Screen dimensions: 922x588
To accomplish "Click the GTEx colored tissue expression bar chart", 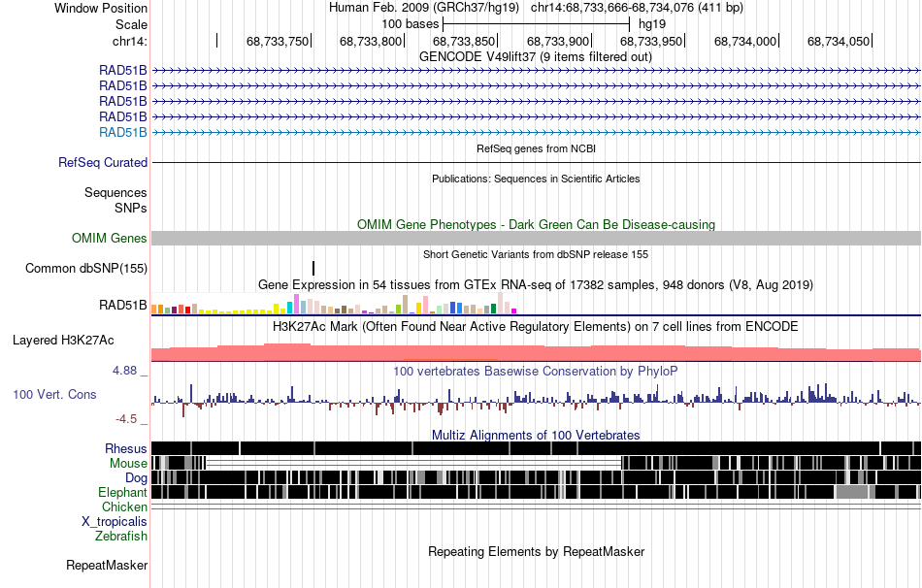I will tap(334, 304).
